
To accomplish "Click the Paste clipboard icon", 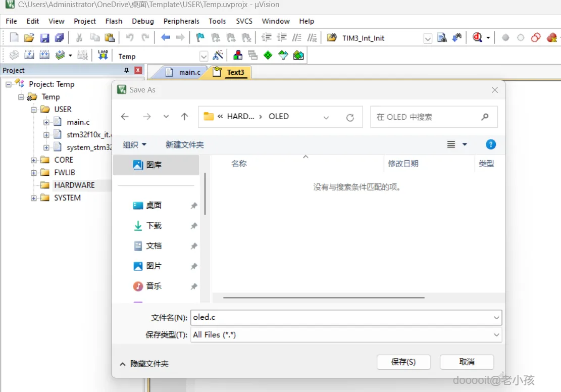I will (x=110, y=37).
